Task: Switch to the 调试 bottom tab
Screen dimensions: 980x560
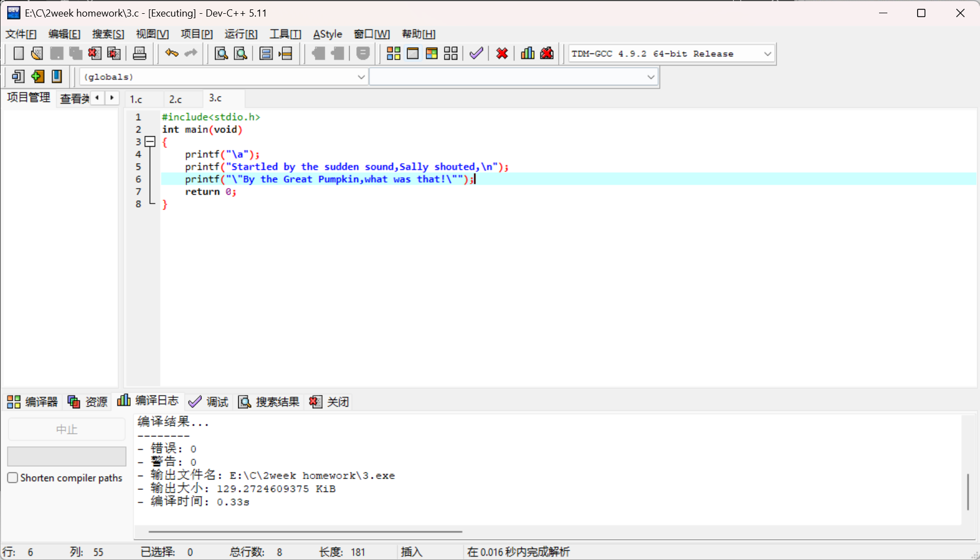Action: [x=209, y=402]
